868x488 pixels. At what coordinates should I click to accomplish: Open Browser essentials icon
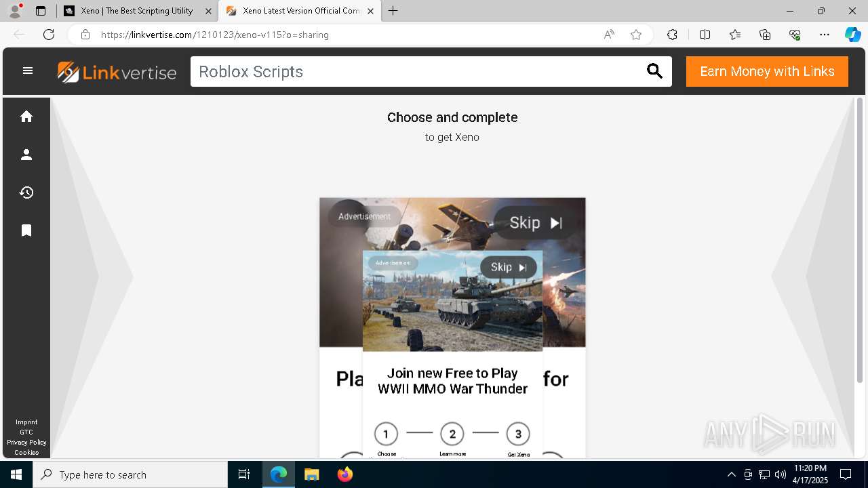point(795,35)
